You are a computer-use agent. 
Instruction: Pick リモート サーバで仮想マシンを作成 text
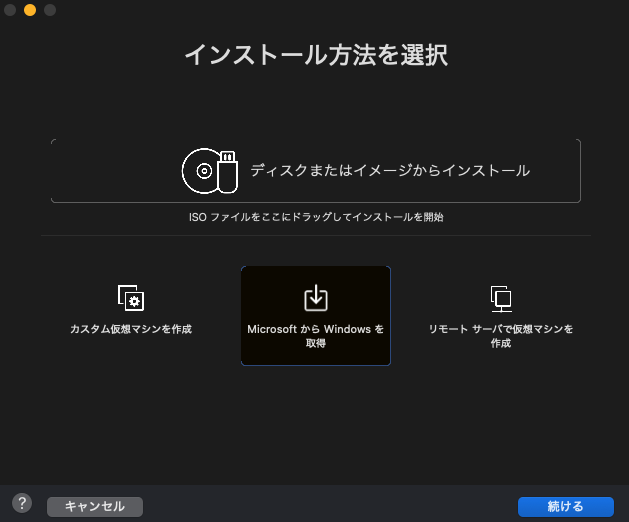point(501,335)
